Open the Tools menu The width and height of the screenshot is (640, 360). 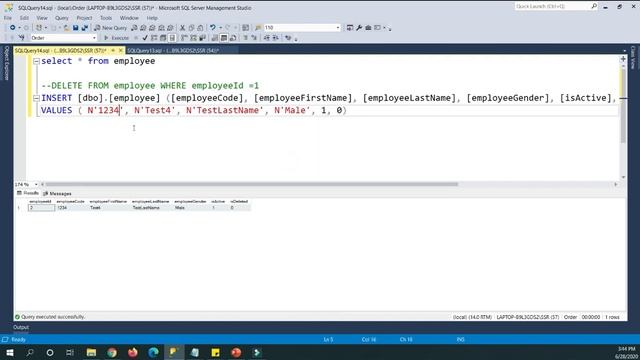click(106, 18)
